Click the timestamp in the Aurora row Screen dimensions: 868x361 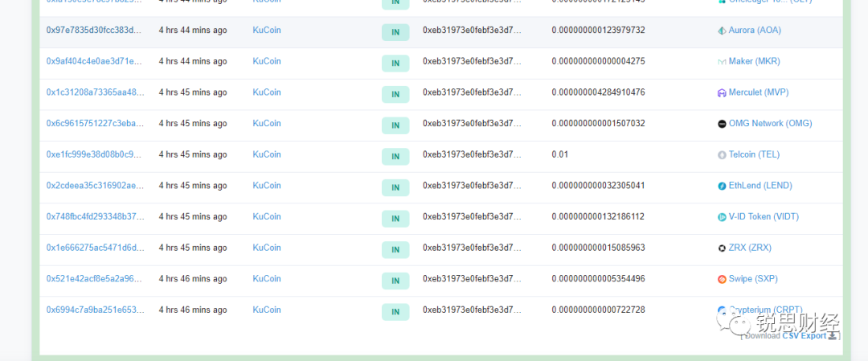[193, 30]
